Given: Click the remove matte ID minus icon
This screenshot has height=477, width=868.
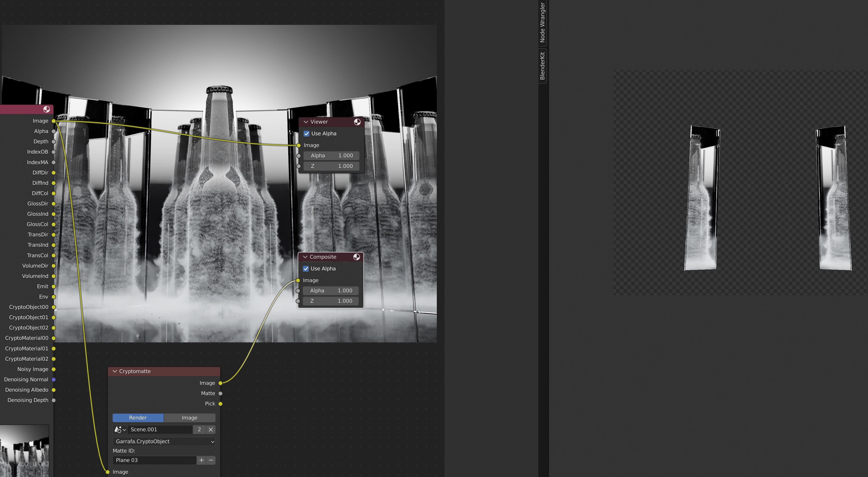Looking at the screenshot, I should point(211,460).
